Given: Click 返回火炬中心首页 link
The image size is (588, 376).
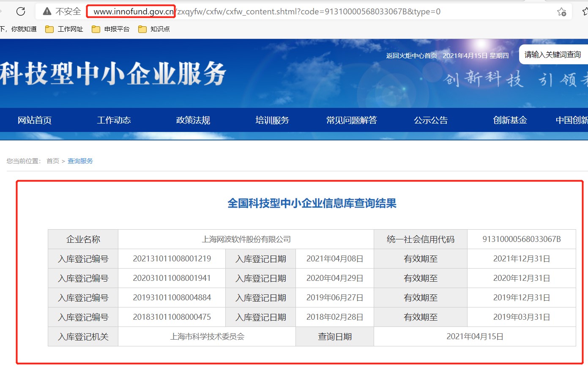Looking at the screenshot, I should (411, 56).
